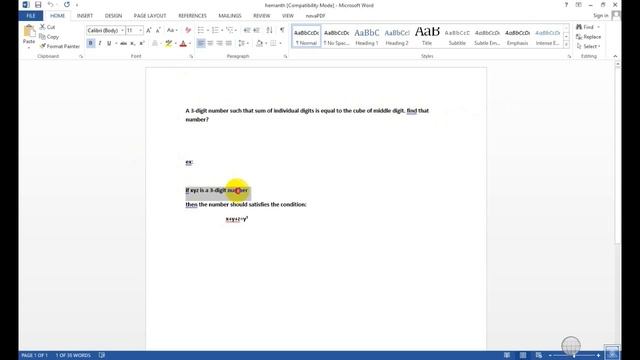Grow the font size
The image size is (640, 360).
click(149, 30)
